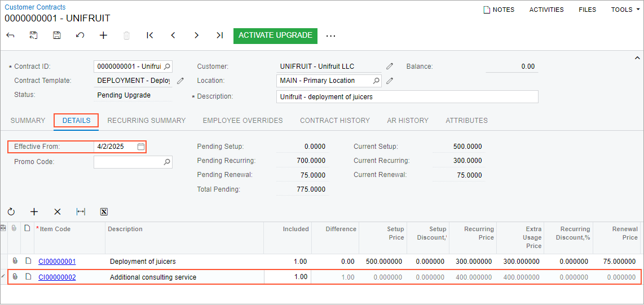The width and height of the screenshot is (644, 305).
Task: Export the grid to Excel
Action: pos(104,212)
